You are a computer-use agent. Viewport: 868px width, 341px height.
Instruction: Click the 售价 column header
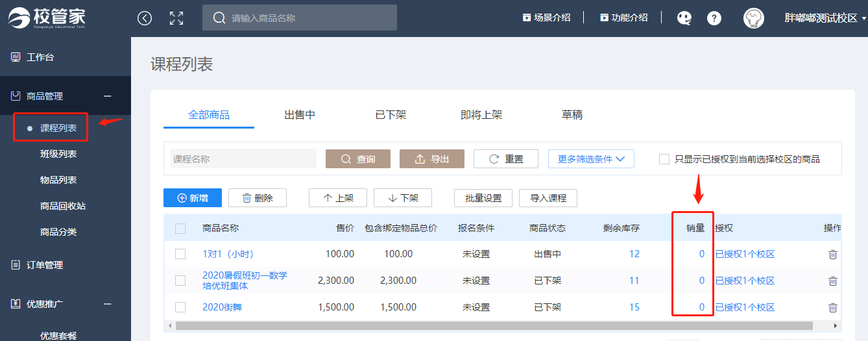point(345,228)
